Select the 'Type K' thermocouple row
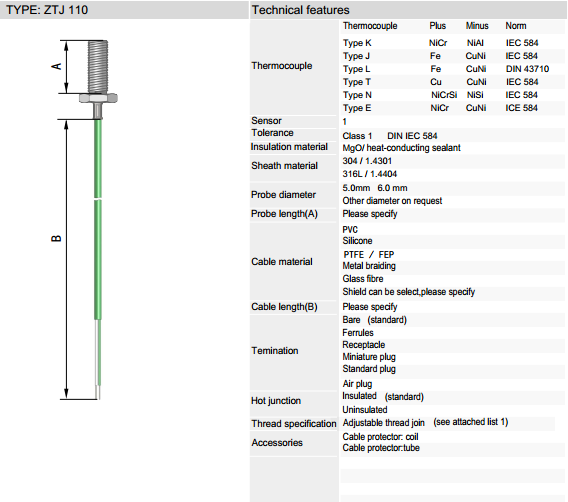Image resolution: width=568 pixels, height=502 pixels. (452, 43)
